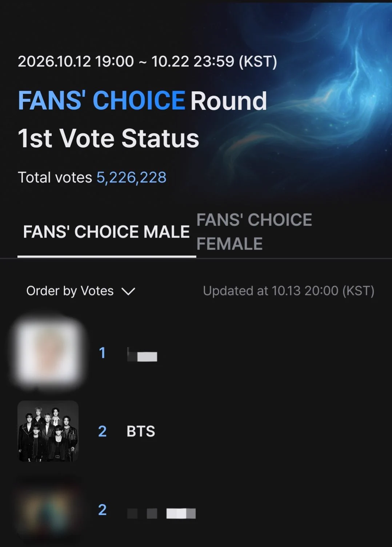This screenshot has width=392, height=547.
Task: Click the total votes count 5,226,228
Action: click(x=131, y=177)
